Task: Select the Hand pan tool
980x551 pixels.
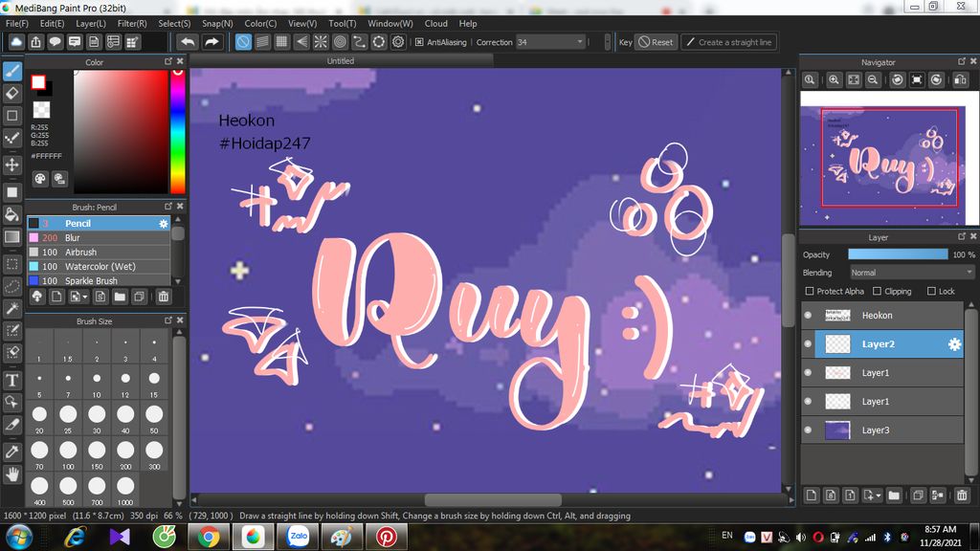Action: (x=12, y=474)
